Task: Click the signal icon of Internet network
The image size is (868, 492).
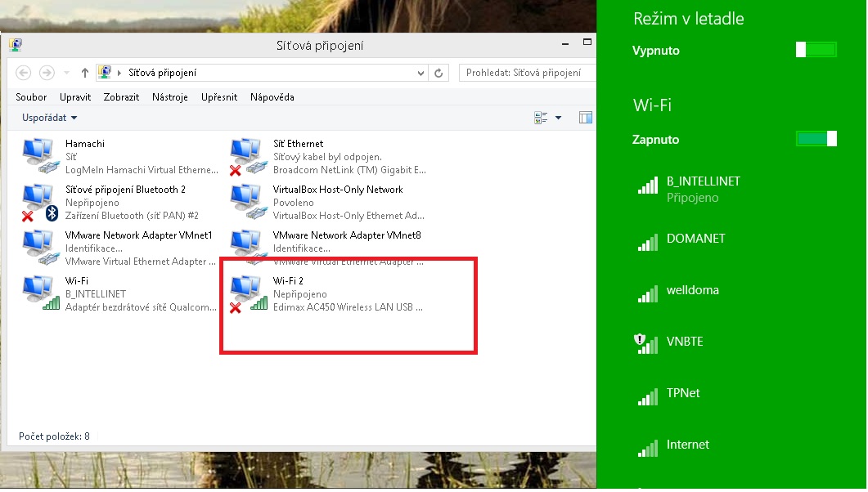Action: tap(648, 448)
